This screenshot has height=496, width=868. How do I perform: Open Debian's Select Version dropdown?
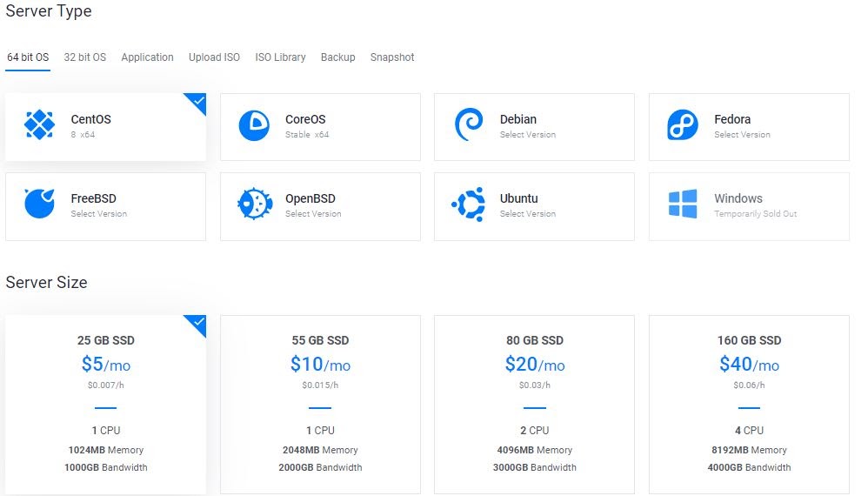(x=528, y=135)
